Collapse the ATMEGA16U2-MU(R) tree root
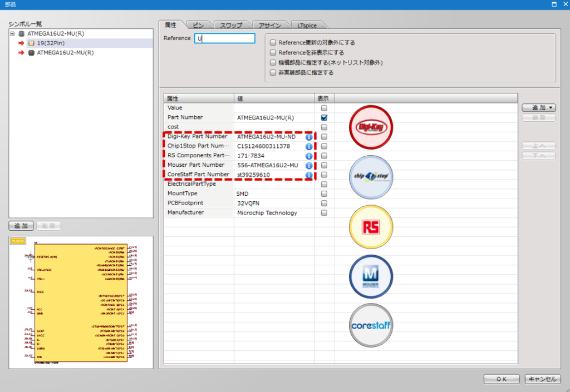Image resolution: width=570 pixels, height=392 pixels. click(12, 33)
